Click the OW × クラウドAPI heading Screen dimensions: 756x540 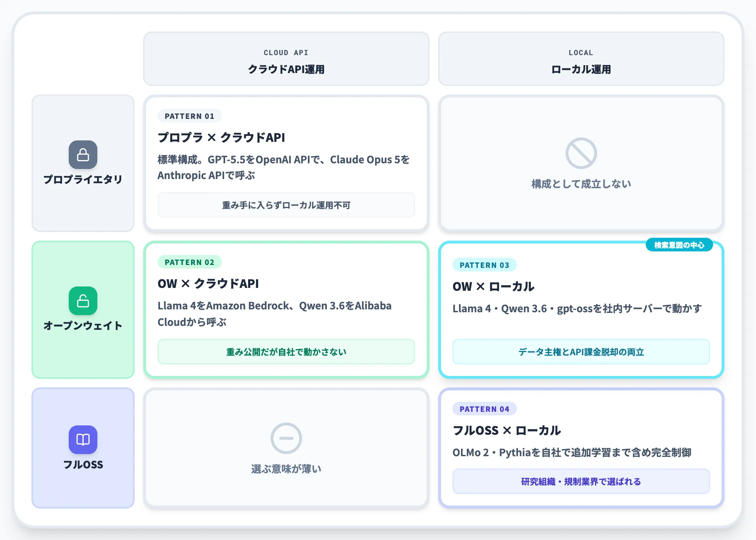click(208, 284)
